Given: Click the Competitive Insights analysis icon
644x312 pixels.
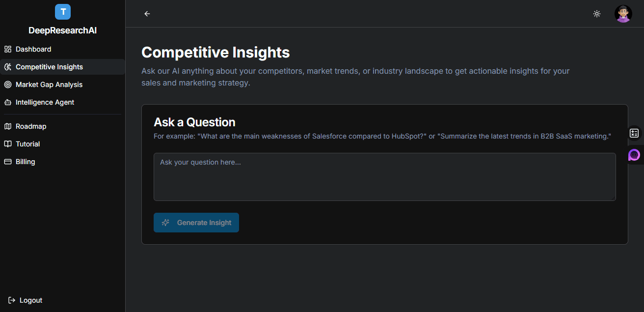Looking at the screenshot, I should 7,67.
